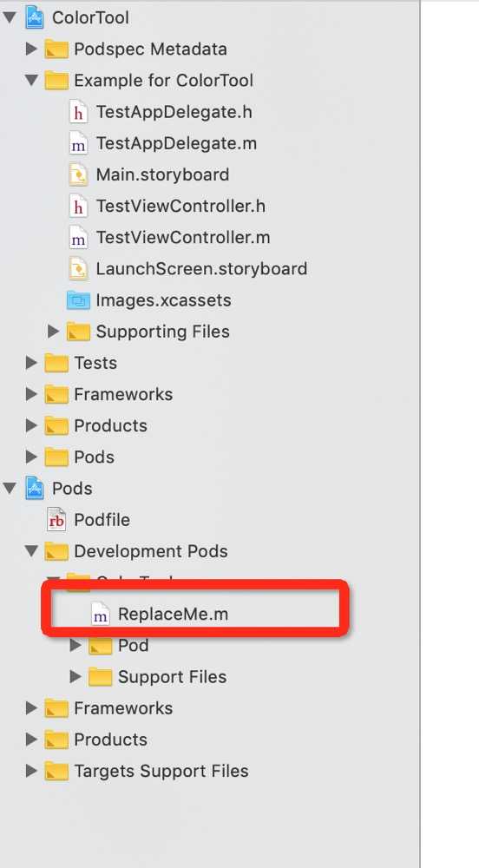Image resolution: width=479 pixels, height=868 pixels.
Task: Expand the Podspec Metadata folder
Action: coord(31,49)
